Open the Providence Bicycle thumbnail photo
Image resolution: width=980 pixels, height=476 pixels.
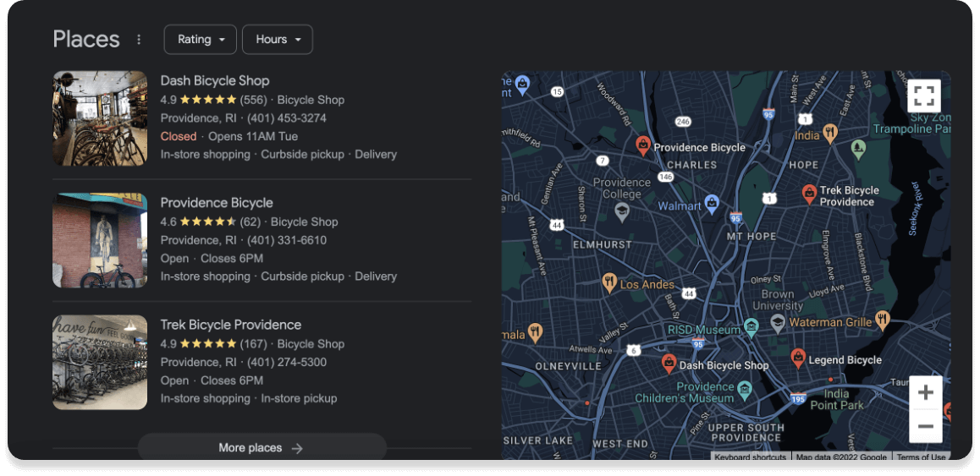tap(100, 240)
